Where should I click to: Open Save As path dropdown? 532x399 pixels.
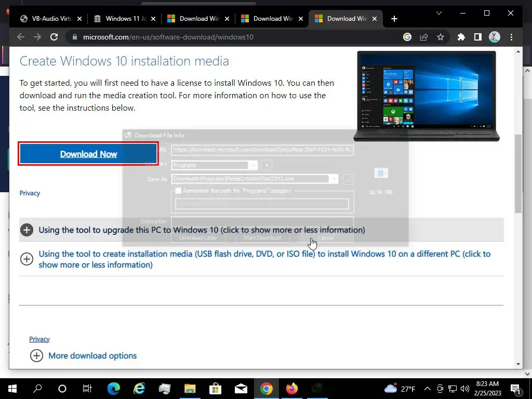pyautogui.click(x=334, y=179)
